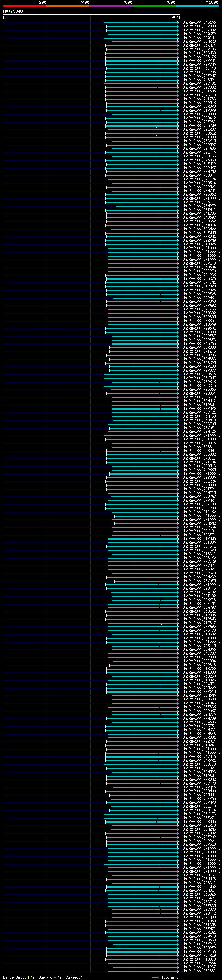Select hit label UniRef100_A5CFY9
Viewport: 222px width, 980px height.
pyautogui.click(x=199, y=68)
